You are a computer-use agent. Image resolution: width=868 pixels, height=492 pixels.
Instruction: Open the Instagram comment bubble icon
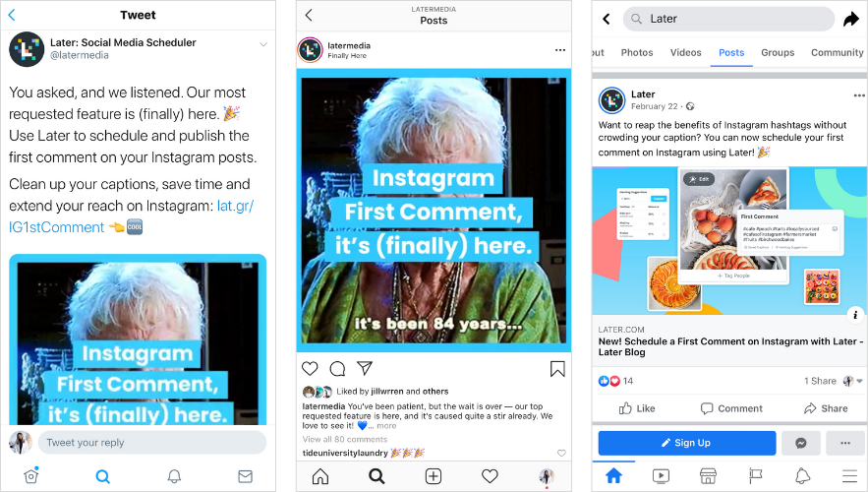pyautogui.click(x=338, y=368)
